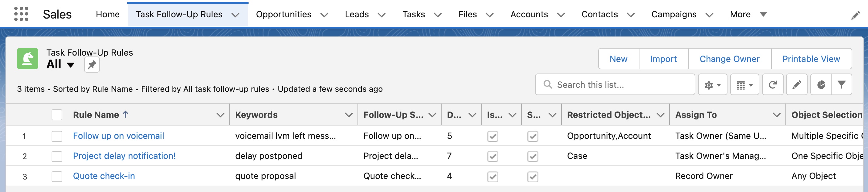868x192 pixels.
Task: Click the New button
Action: pos(618,59)
